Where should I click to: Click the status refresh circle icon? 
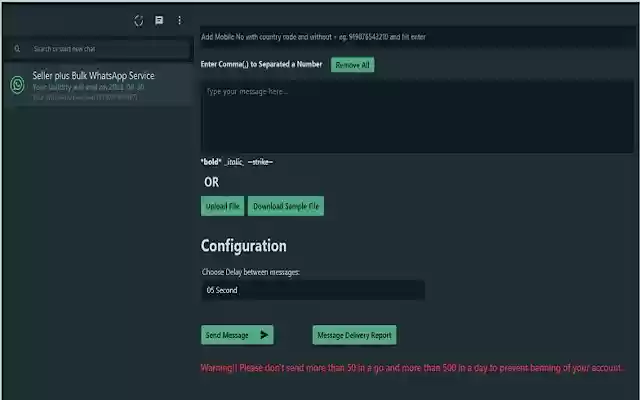pos(139,21)
